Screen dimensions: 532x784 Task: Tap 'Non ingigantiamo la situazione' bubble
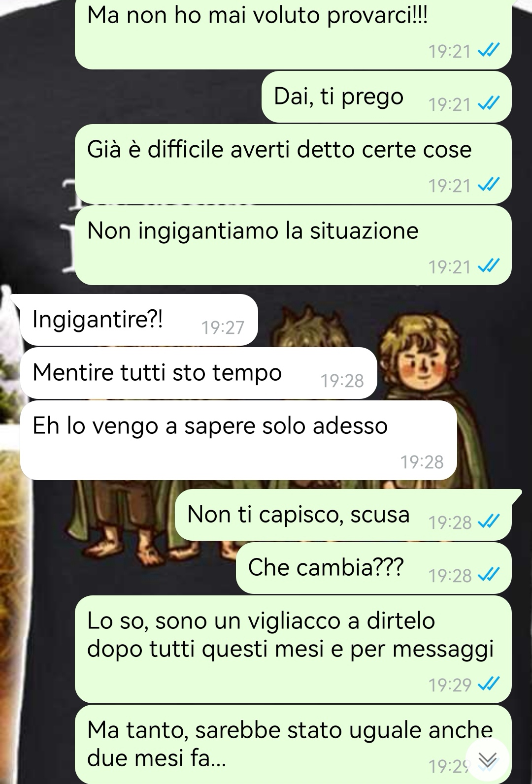click(293, 245)
